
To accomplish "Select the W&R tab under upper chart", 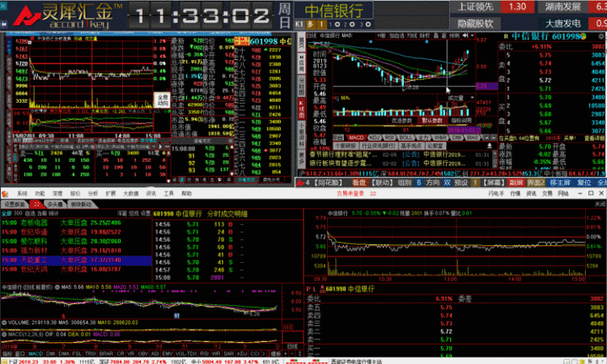I will [x=439, y=138].
